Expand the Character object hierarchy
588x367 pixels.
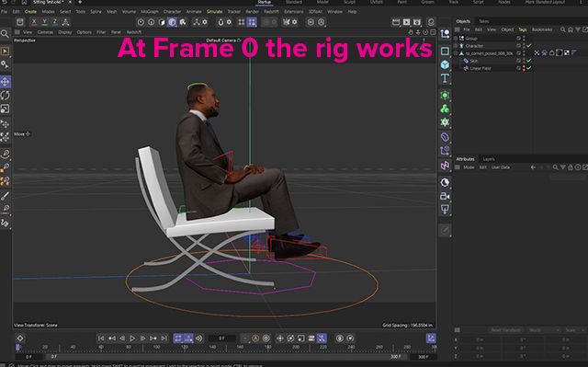pyautogui.click(x=456, y=46)
